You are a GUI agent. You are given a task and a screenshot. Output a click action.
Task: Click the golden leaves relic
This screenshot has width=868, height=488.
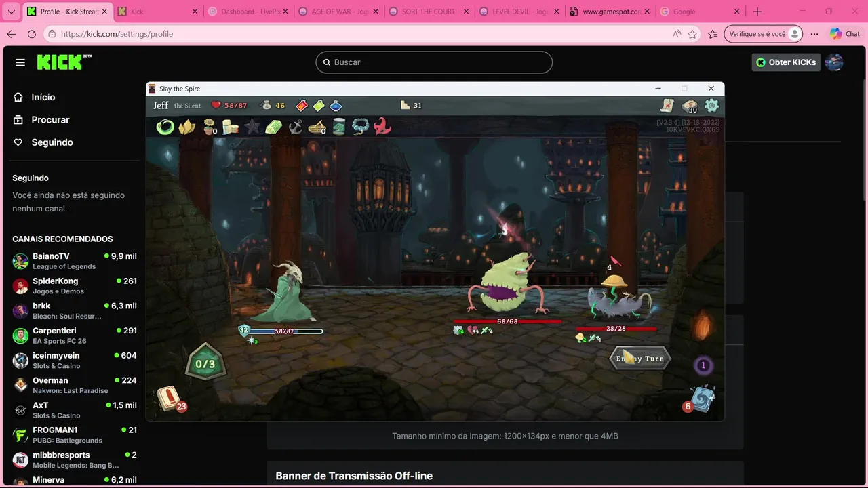pyautogui.click(x=187, y=127)
